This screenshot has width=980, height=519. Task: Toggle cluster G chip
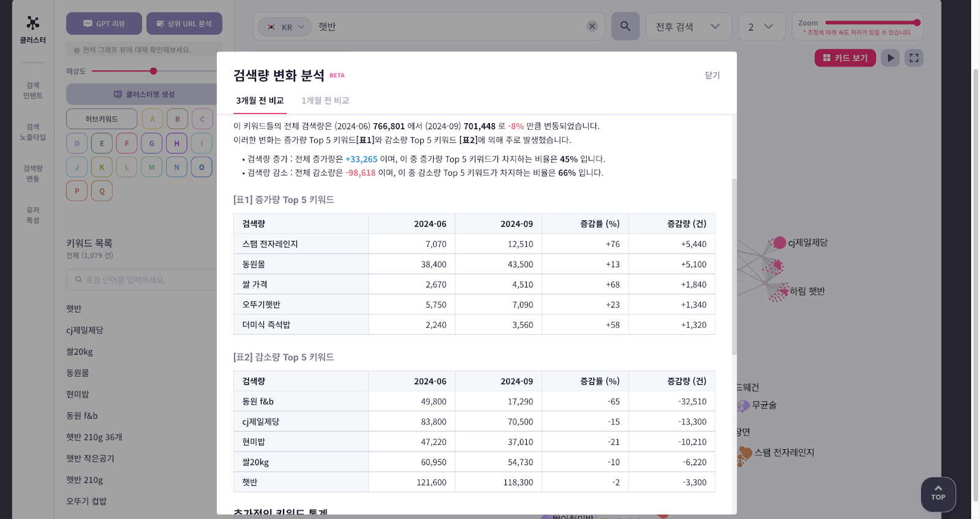click(152, 143)
